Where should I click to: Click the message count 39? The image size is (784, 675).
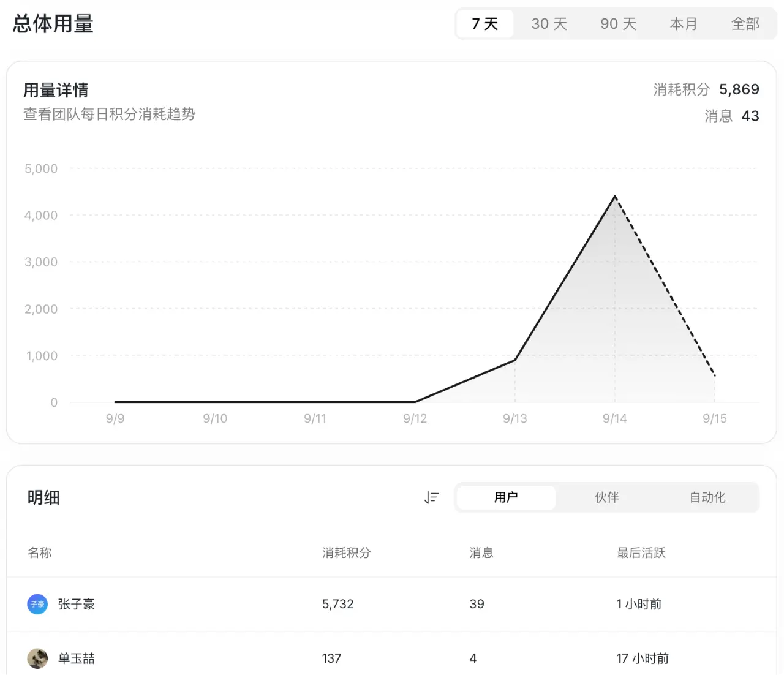point(477,604)
